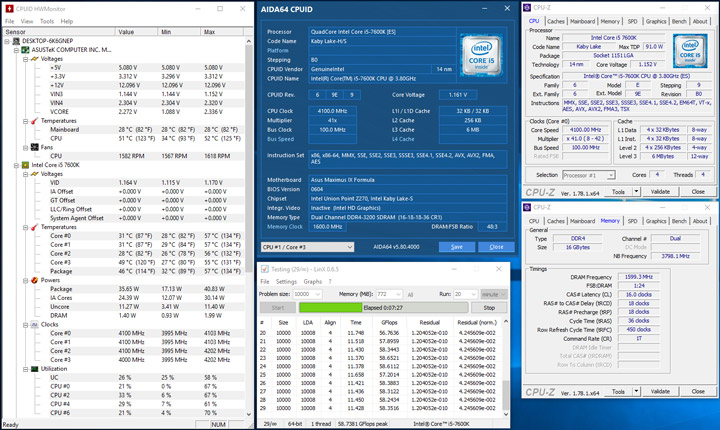Click Tools button in upper CPU-Z

(x=618, y=192)
